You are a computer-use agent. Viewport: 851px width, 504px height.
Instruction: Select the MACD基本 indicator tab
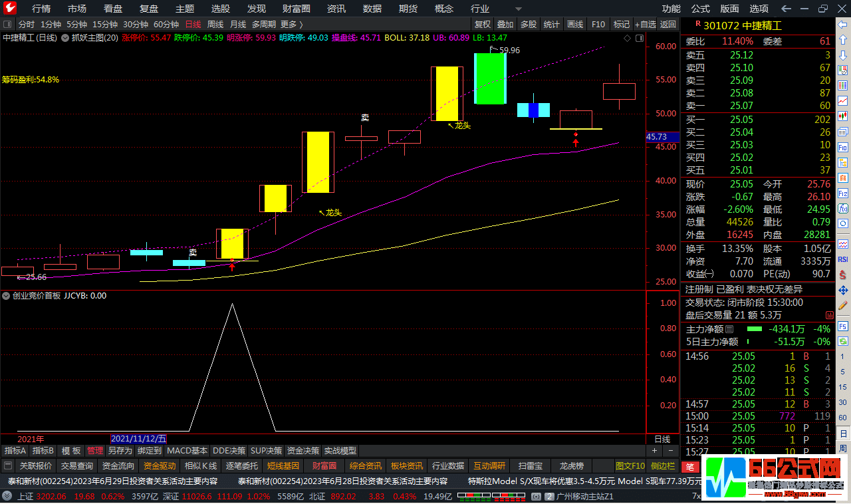tap(187, 451)
